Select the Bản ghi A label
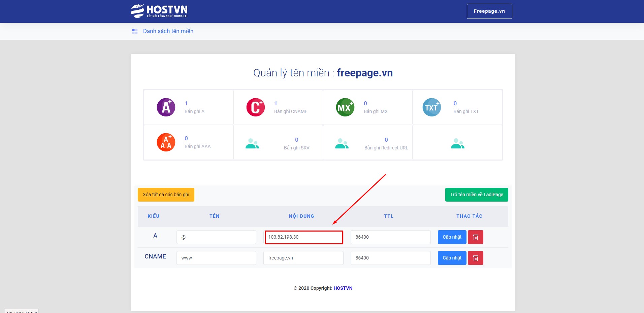 coord(194,111)
